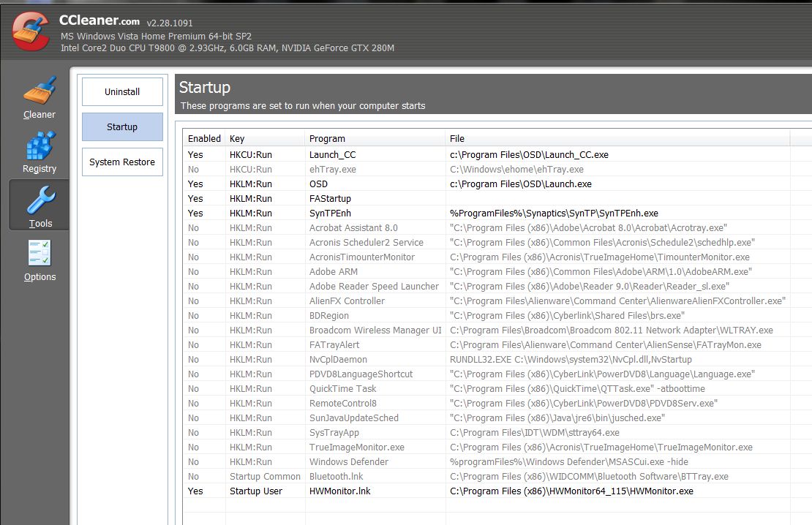Open the Cleaner section

[x=40, y=98]
